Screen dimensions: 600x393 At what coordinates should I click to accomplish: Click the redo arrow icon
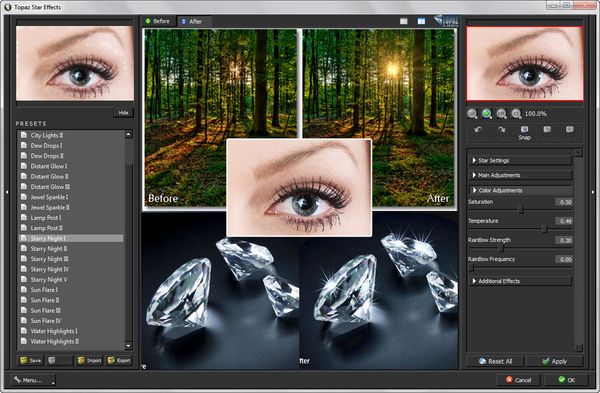[502, 130]
